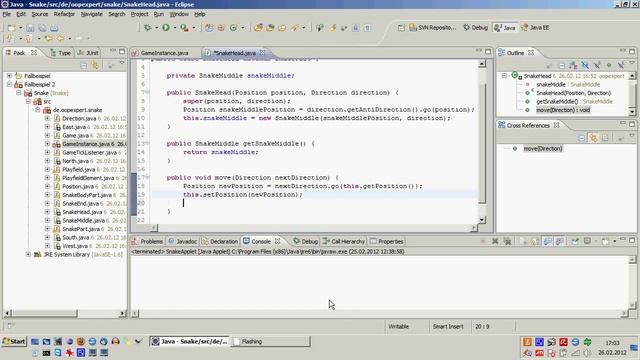Open the JUnit view tab
The height and width of the screenshot is (360, 640).
pos(89,53)
